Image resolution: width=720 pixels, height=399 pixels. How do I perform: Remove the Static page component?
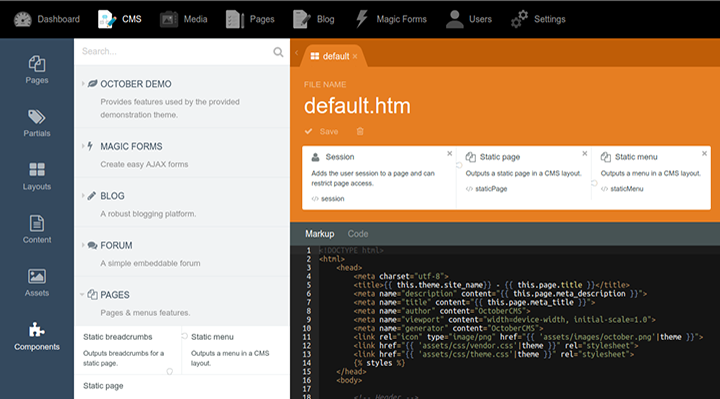pyautogui.click(x=585, y=153)
